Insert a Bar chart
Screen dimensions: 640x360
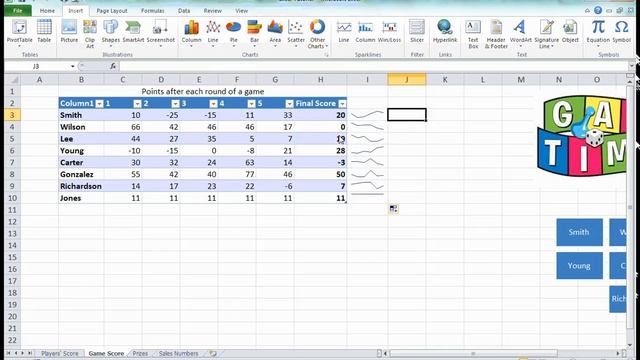[254, 33]
